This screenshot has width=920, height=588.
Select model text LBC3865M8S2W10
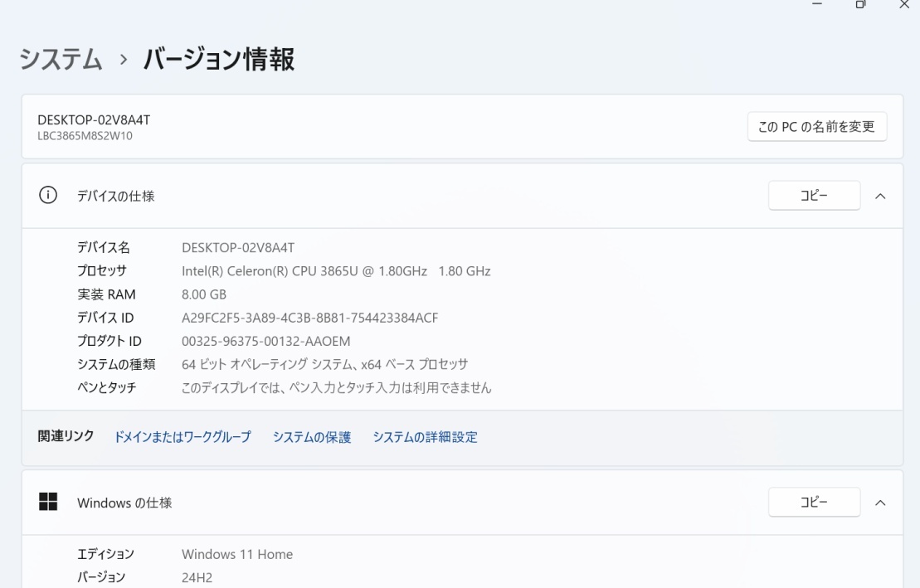pyautogui.click(x=85, y=136)
